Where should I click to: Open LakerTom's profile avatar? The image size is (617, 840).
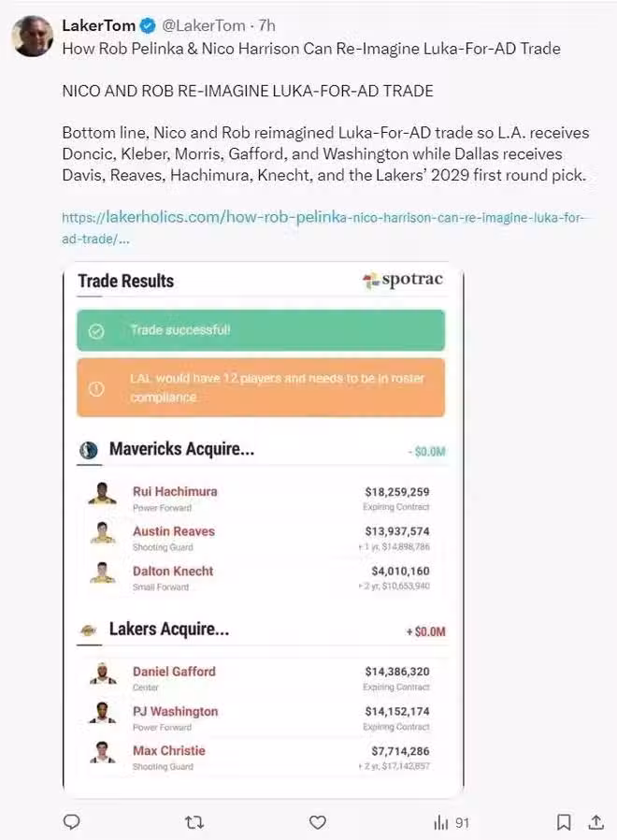click(33, 36)
